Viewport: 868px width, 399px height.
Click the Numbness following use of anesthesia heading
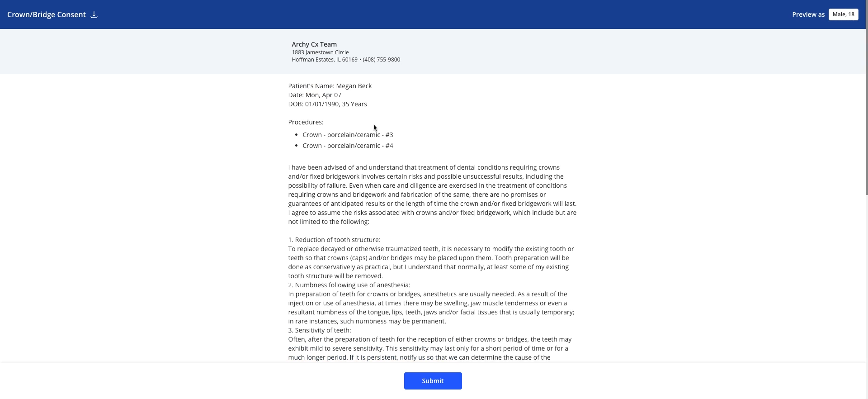(x=349, y=285)
